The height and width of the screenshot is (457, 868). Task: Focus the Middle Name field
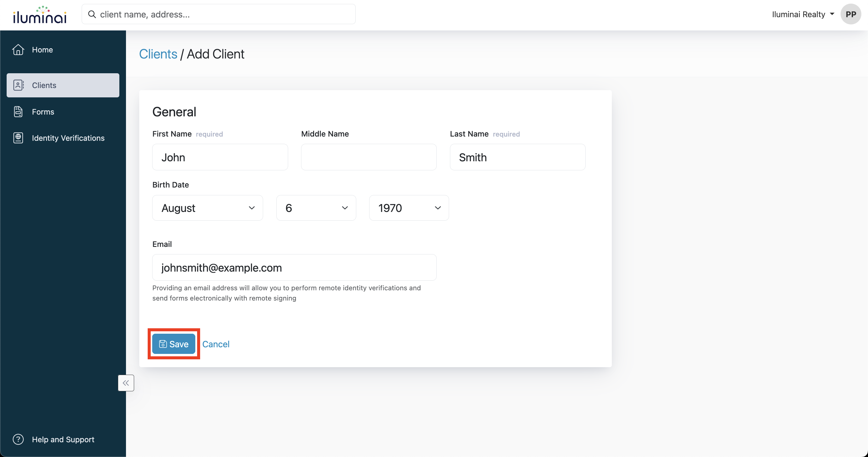[369, 157]
